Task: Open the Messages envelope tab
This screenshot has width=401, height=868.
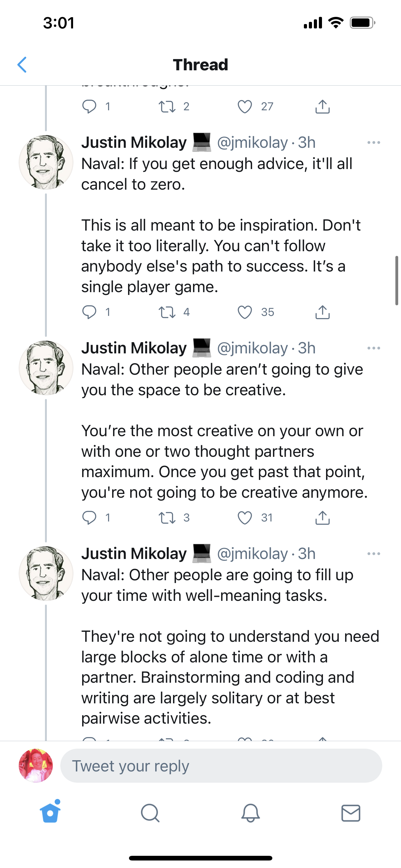Action: pos(351,813)
